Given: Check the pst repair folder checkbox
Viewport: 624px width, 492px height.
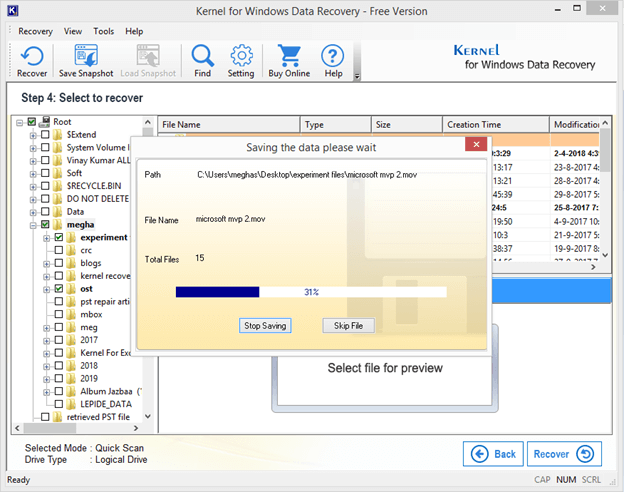Looking at the screenshot, I should coord(59,301).
